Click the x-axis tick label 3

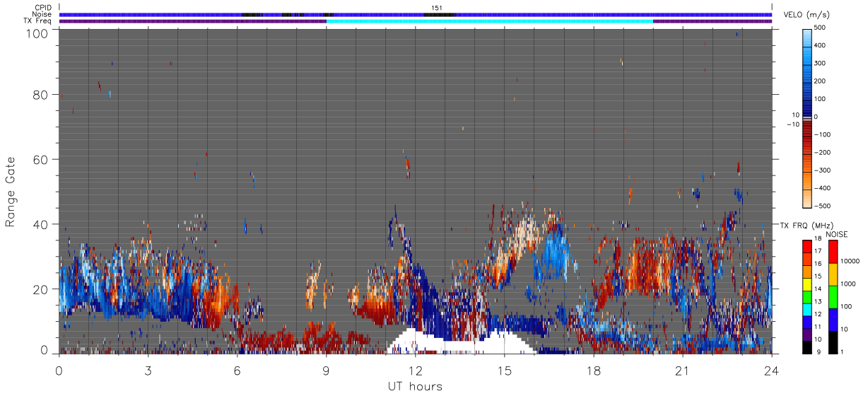click(148, 370)
